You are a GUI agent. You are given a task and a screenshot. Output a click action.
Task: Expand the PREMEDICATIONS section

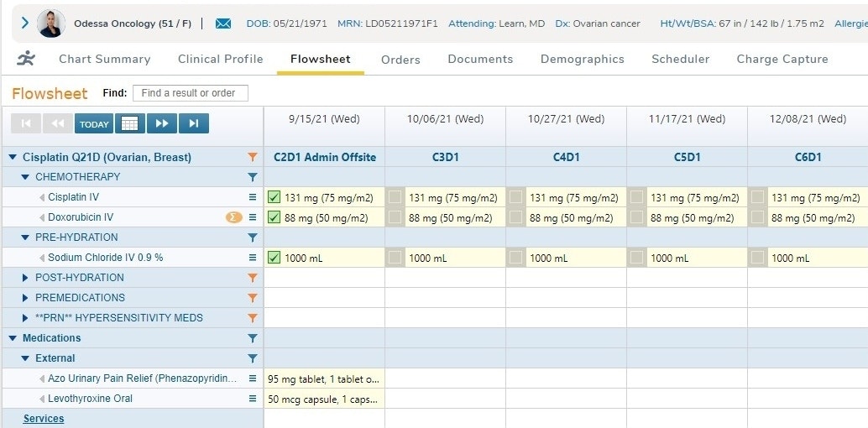click(26, 298)
